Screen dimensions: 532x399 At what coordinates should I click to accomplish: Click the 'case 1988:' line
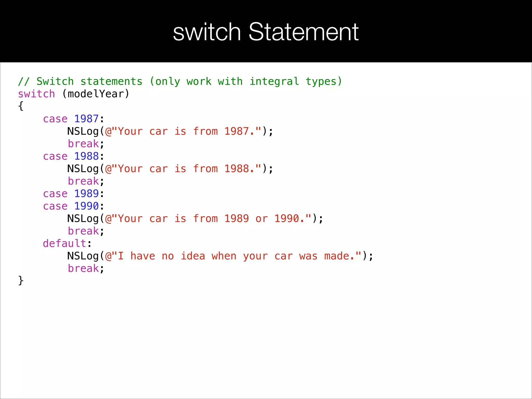(74, 156)
